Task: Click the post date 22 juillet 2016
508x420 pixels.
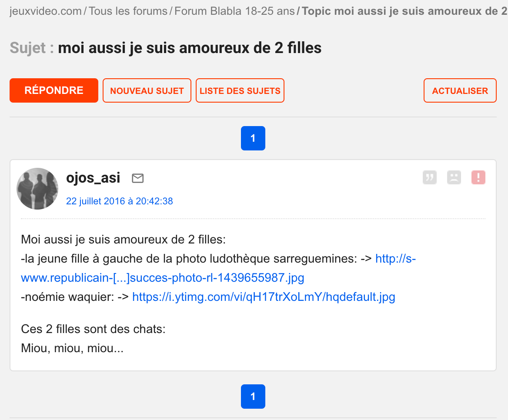Action: point(120,201)
